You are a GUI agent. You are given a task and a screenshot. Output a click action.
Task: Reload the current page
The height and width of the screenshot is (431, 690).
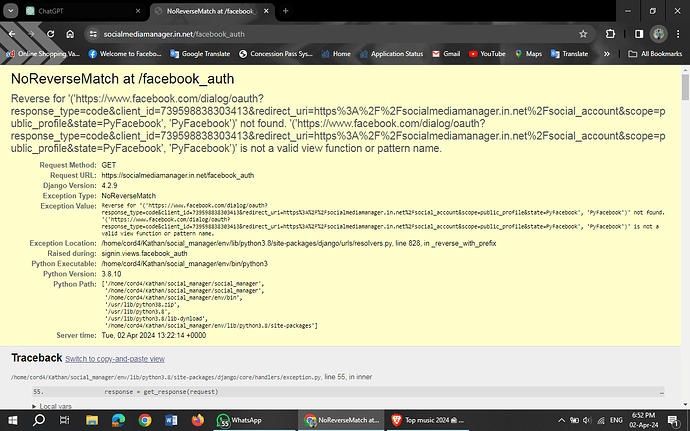[51, 34]
